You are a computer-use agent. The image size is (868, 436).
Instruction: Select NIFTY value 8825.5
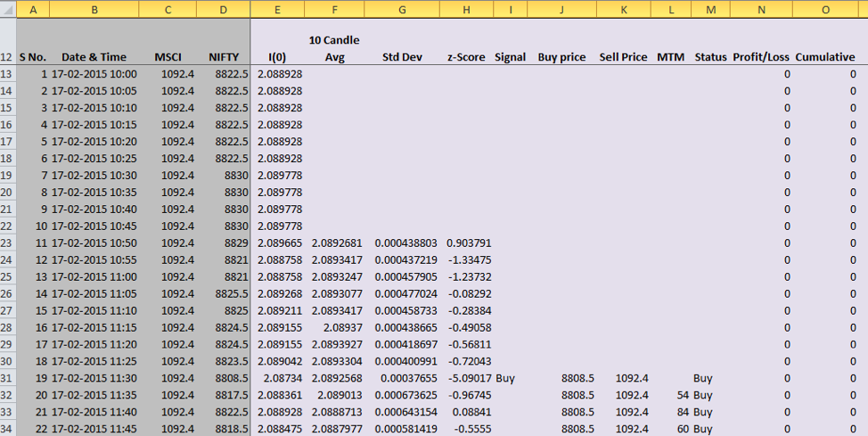[224, 293]
